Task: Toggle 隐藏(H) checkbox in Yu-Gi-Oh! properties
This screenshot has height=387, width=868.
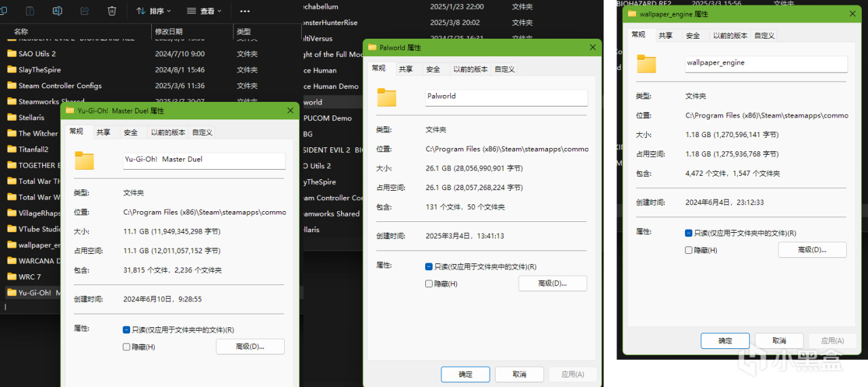Action: (x=126, y=347)
